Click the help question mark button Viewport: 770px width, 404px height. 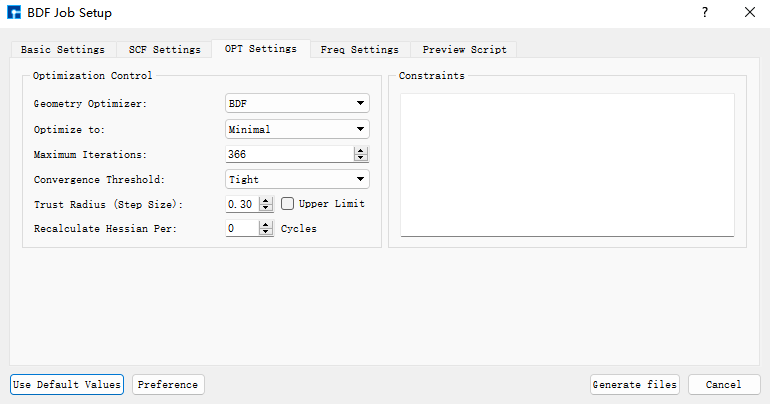click(705, 12)
